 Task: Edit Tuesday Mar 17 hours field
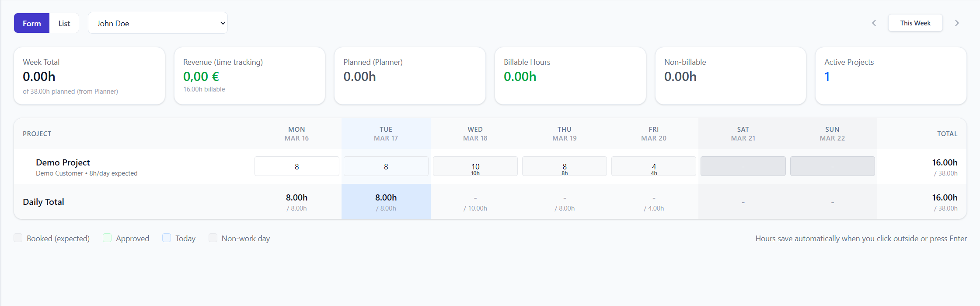386,166
